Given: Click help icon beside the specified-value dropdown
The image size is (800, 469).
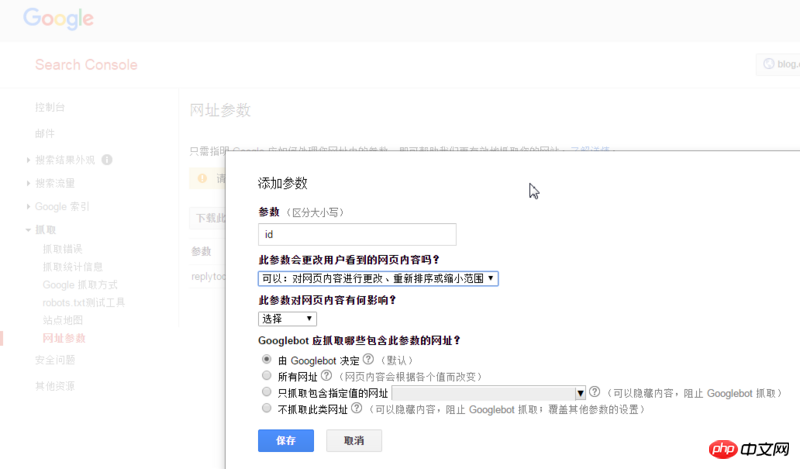Looking at the screenshot, I should click(594, 392).
